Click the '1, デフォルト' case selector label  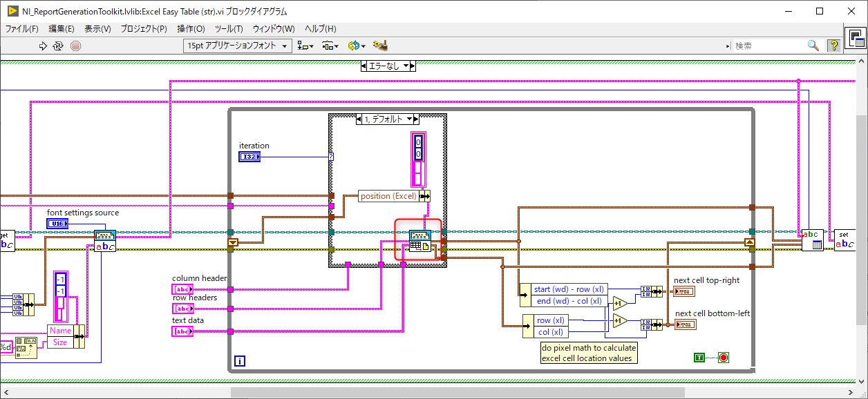tap(384, 119)
